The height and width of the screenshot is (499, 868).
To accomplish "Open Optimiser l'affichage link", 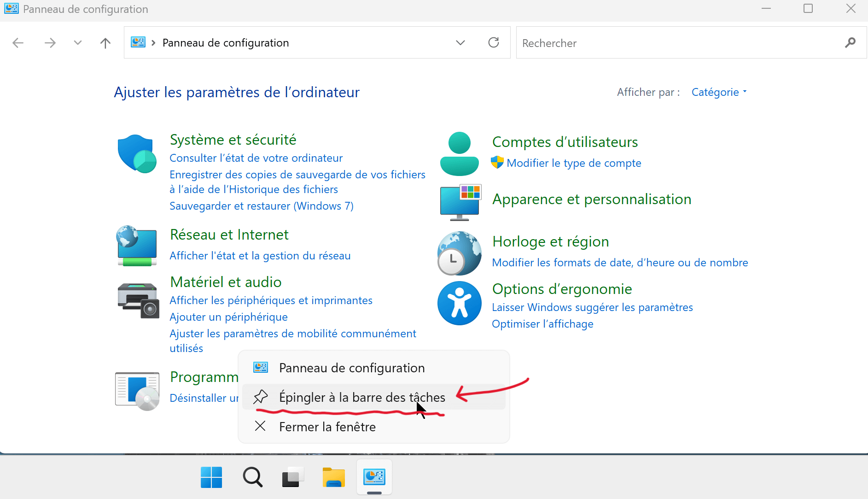I will point(542,324).
